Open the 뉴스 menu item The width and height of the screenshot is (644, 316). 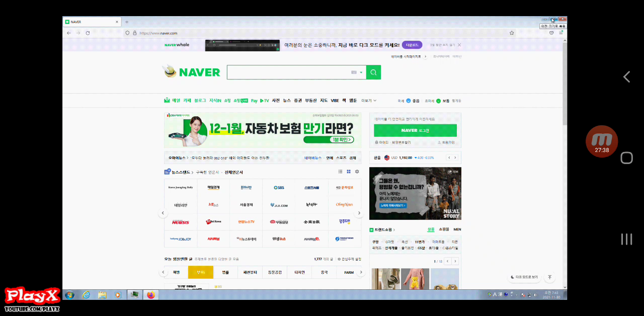pyautogui.click(x=287, y=101)
